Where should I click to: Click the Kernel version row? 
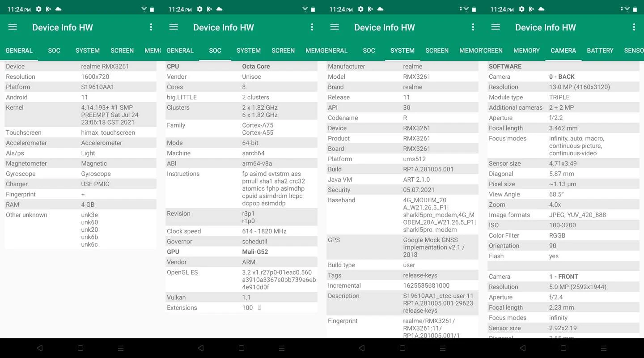(x=80, y=115)
